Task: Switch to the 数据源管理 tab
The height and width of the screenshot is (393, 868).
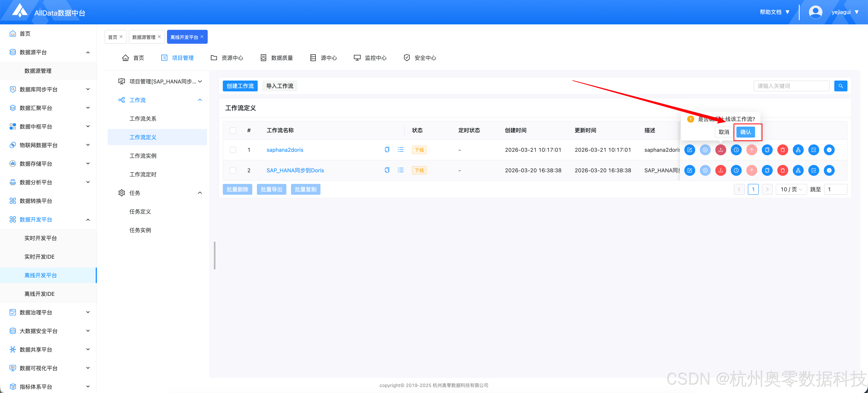Action: [144, 37]
